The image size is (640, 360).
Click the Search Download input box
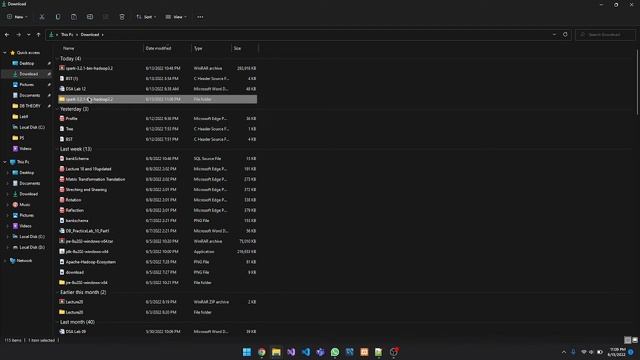605,35
